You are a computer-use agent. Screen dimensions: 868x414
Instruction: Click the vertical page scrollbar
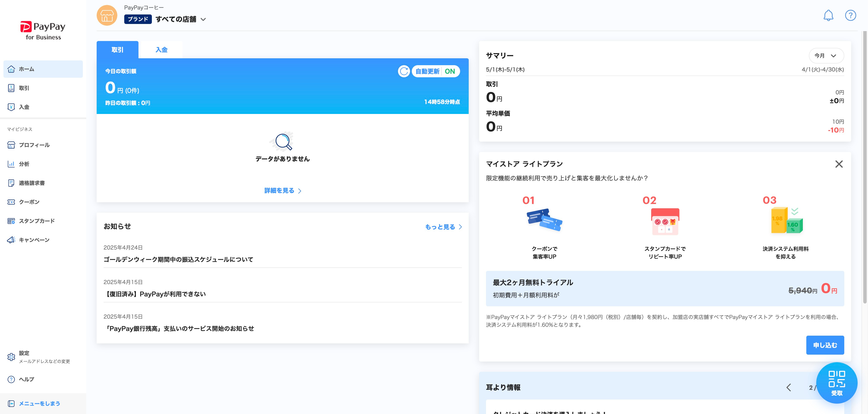click(864, 167)
